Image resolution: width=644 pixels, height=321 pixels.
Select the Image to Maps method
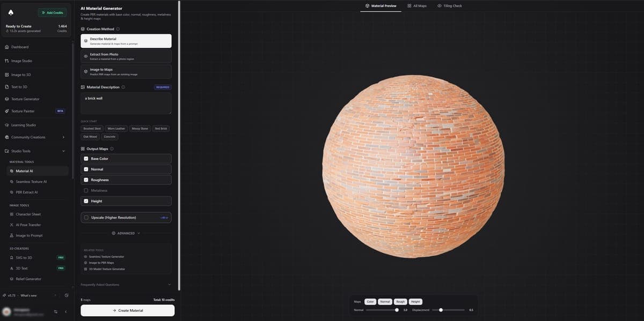click(x=126, y=71)
